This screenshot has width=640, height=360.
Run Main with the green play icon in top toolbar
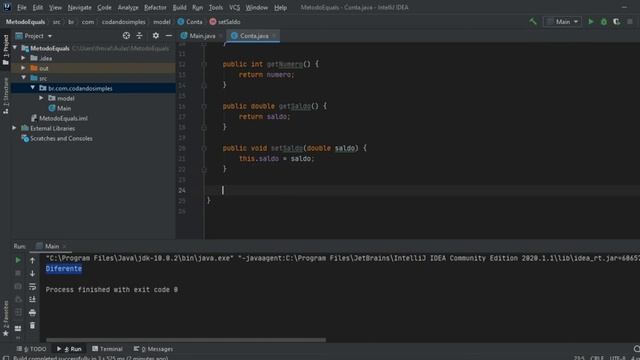[591, 22]
